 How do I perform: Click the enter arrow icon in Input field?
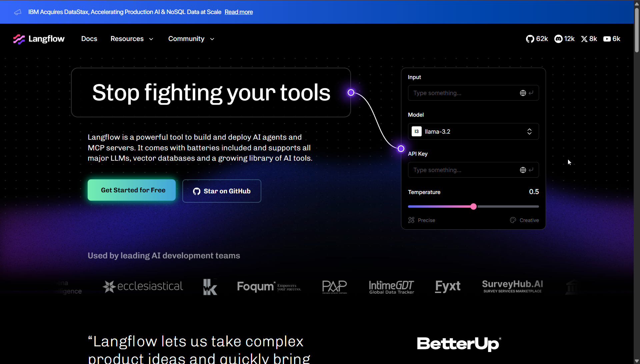click(531, 93)
